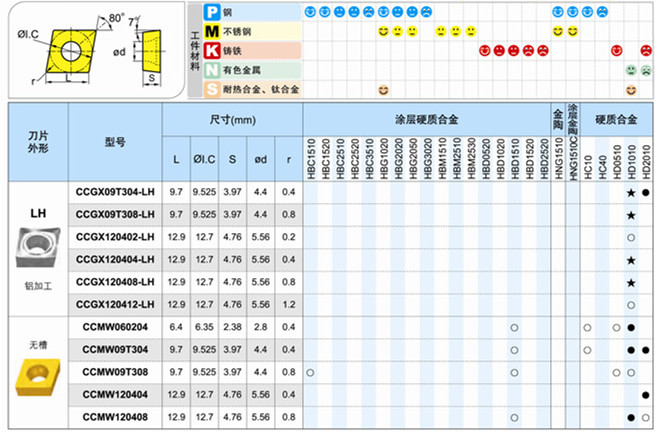Click the yellow M stainless steel icon
Screen dimensions: 655x432
click(211, 32)
